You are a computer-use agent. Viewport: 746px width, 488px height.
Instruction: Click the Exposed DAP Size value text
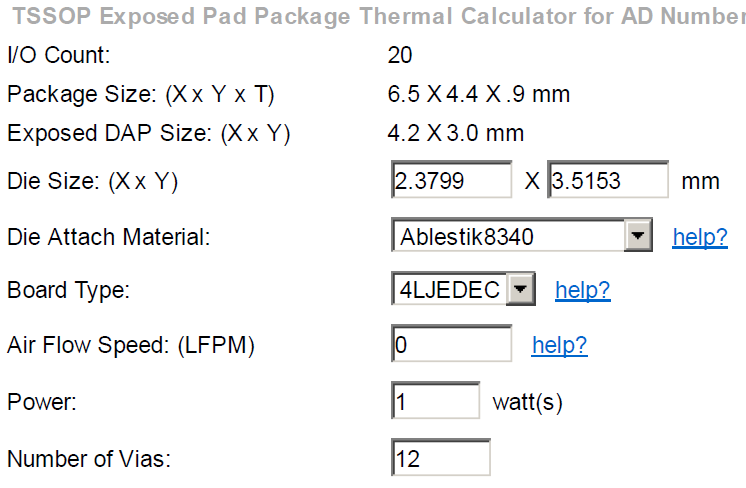tap(456, 133)
